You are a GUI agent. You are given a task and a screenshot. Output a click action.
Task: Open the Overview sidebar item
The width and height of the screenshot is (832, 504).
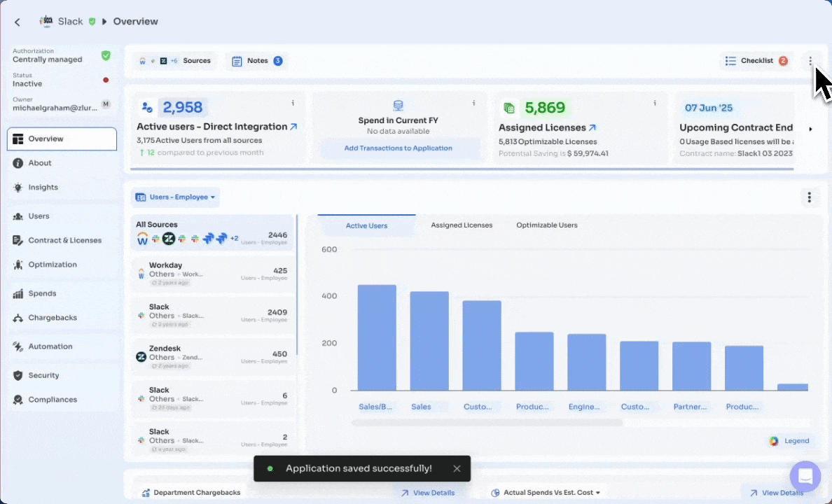click(62, 139)
